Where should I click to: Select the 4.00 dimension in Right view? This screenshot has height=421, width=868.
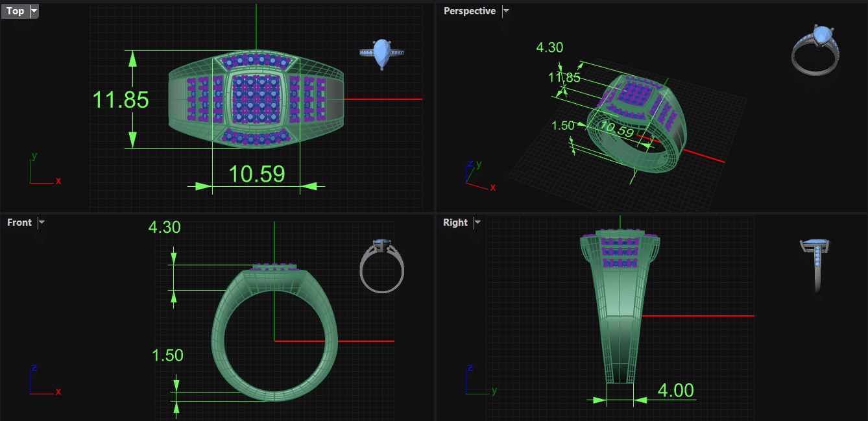click(x=675, y=391)
